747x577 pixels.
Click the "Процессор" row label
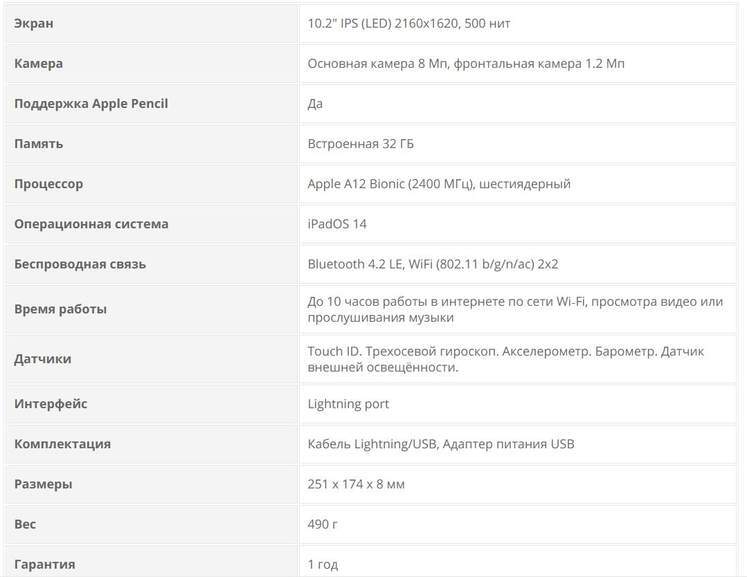(49, 184)
